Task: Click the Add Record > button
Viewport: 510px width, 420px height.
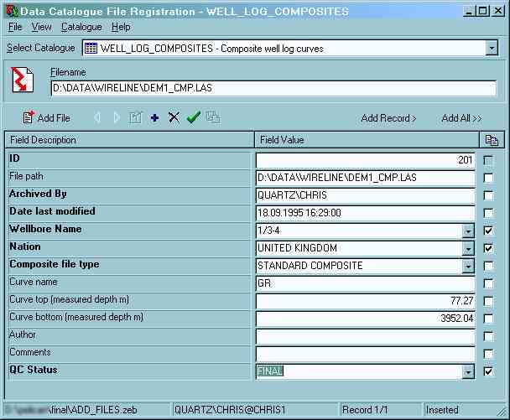Action: 388,118
